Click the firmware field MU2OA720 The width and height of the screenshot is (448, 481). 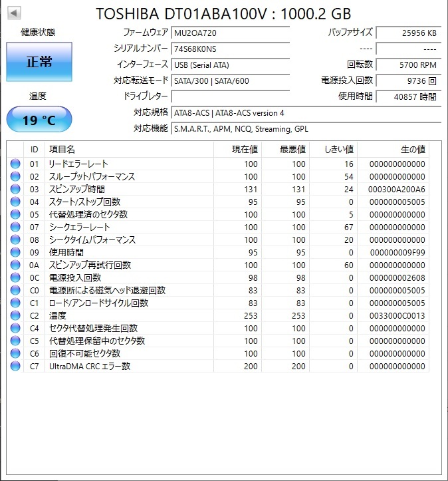click(231, 33)
